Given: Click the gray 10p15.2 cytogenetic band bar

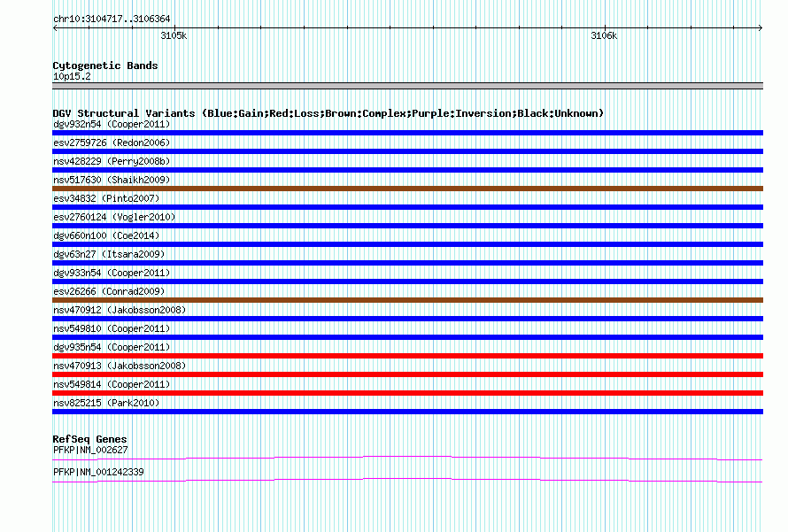Looking at the screenshot, I should coord(407,86).
